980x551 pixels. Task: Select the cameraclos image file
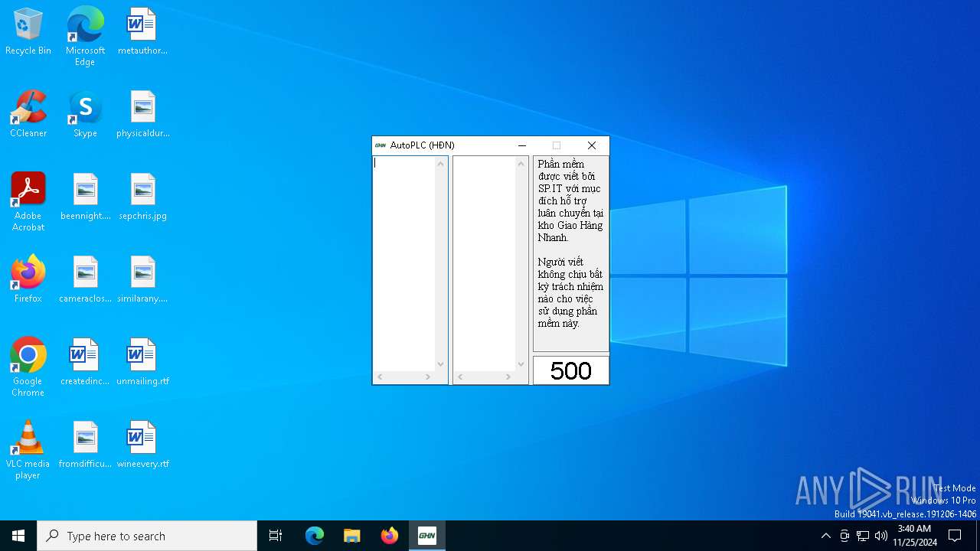[x=85, y=279]
